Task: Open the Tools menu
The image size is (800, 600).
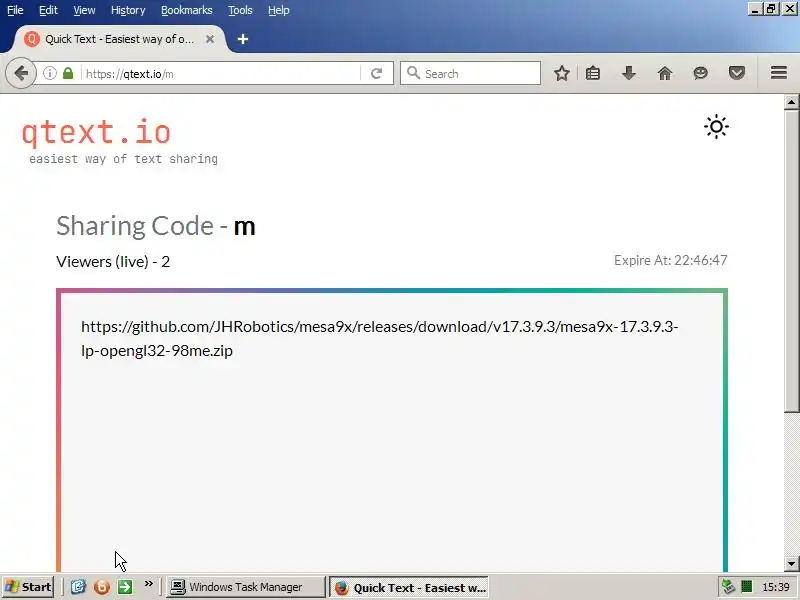Action: pyautogui.click(x=240, y=10)
